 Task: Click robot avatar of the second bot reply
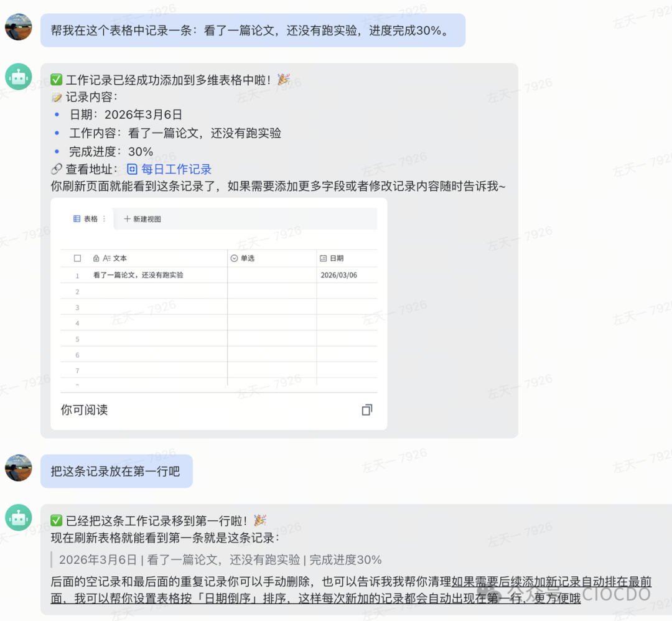pos(19,518)
